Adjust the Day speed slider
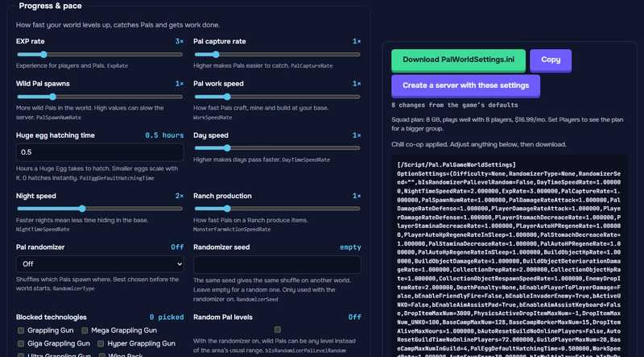This screenshot has height=357, width=644. (277, 148)
